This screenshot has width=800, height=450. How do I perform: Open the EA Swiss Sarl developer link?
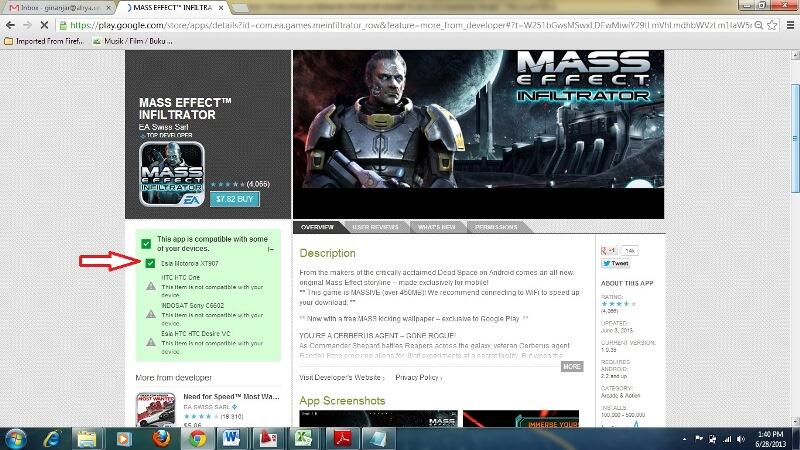pyautogui.click(x=163, y=127)
